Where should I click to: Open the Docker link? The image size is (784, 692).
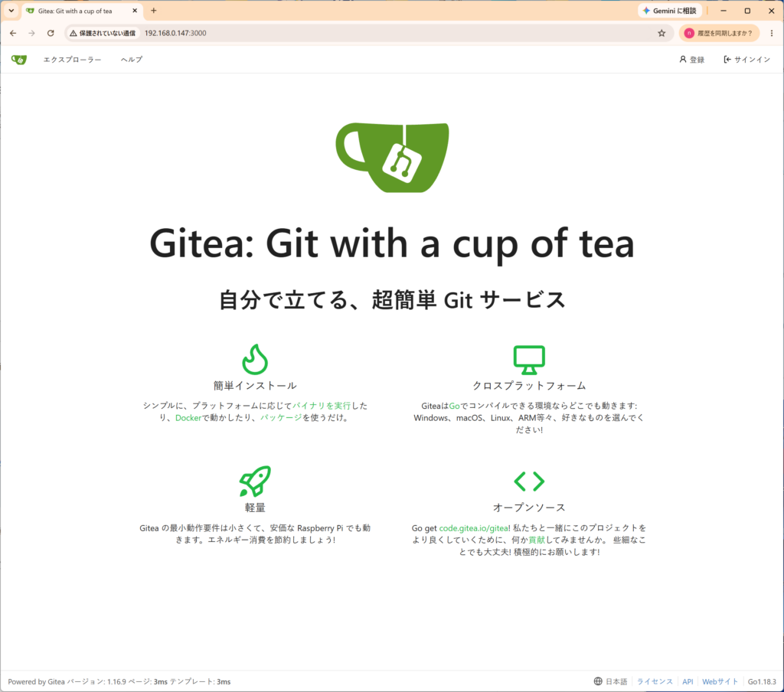(188, 417)
